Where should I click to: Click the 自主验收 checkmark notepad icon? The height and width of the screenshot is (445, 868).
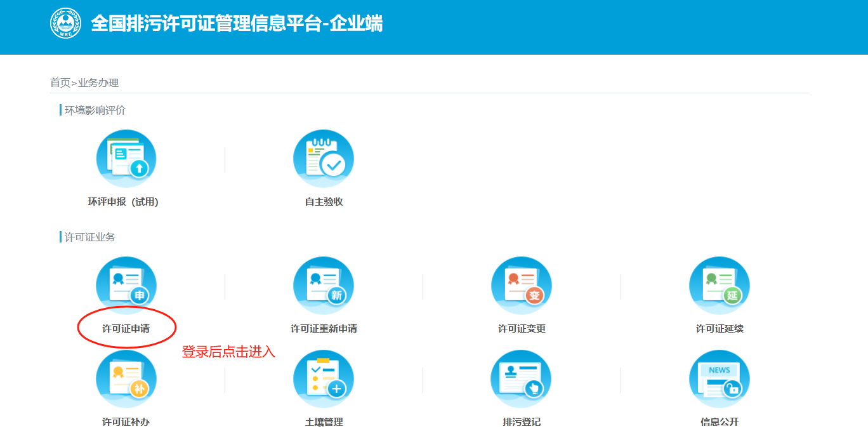coord(324,159)
